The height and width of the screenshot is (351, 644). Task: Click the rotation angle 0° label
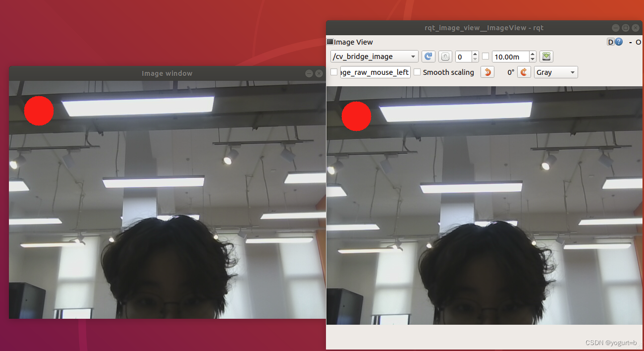point(511,72)
